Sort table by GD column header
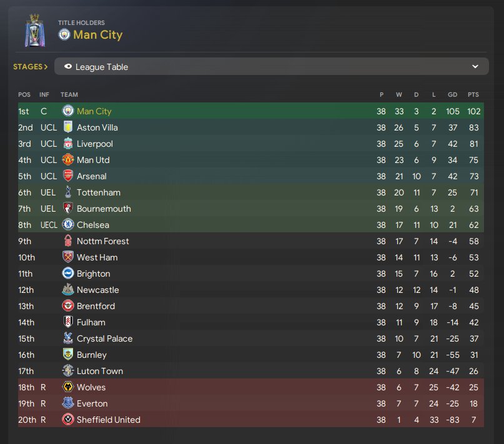The image size is (504, 444). [452, 95]
